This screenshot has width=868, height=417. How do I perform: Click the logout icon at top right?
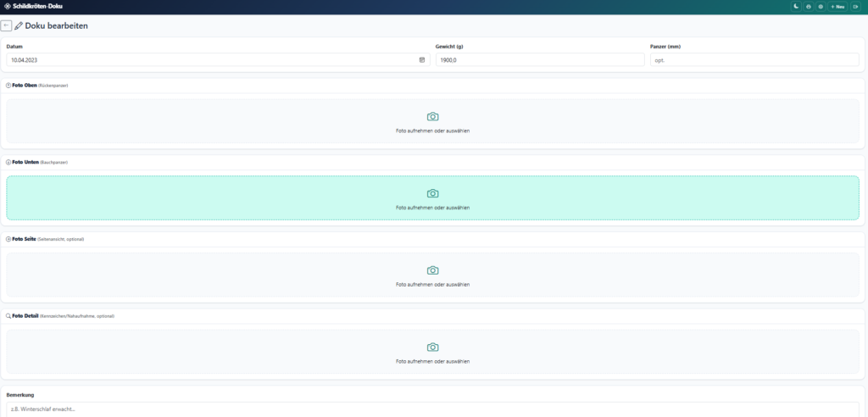855,6
